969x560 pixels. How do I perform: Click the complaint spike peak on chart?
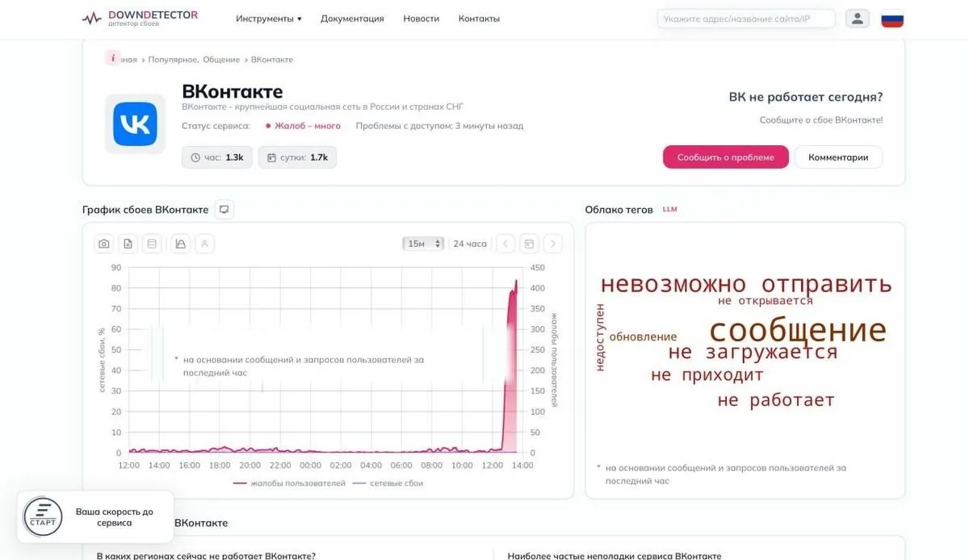[517, 282]
